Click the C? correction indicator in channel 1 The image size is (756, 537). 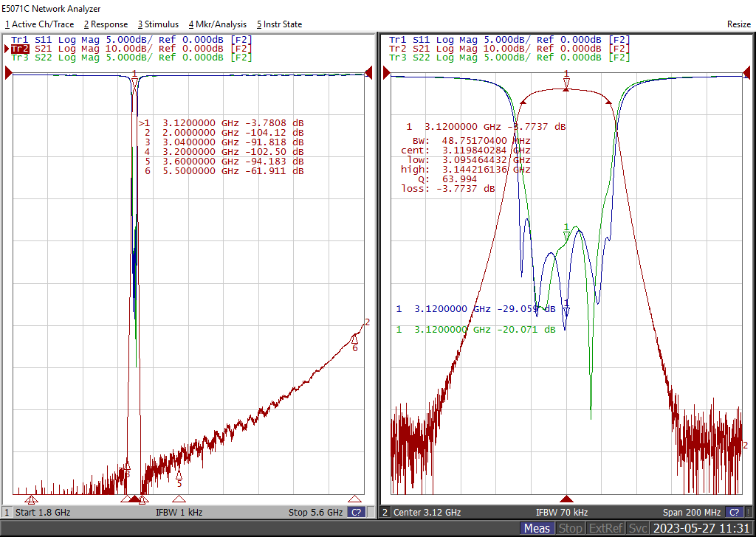356,512
